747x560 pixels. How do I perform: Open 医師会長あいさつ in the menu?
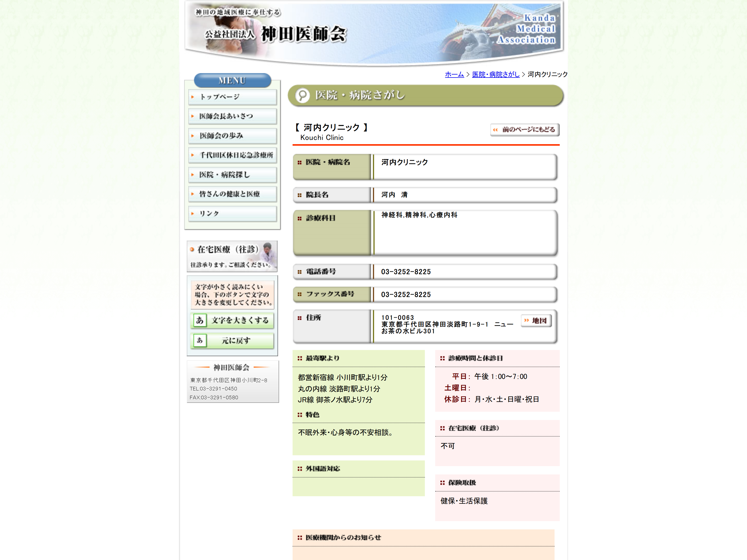pos(232,116)
